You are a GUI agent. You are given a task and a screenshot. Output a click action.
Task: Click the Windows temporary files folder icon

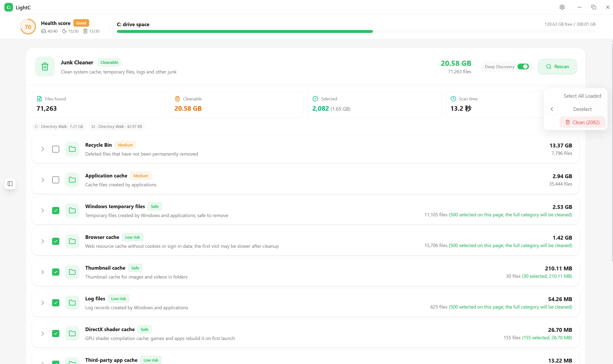pyautogui.click(x=72, y=211)
